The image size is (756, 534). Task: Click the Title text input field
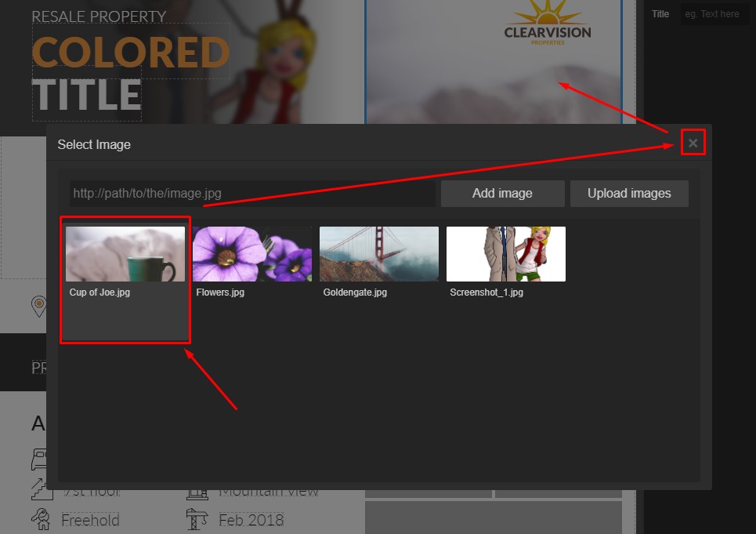pyautogui.click(x=714, y=14)
